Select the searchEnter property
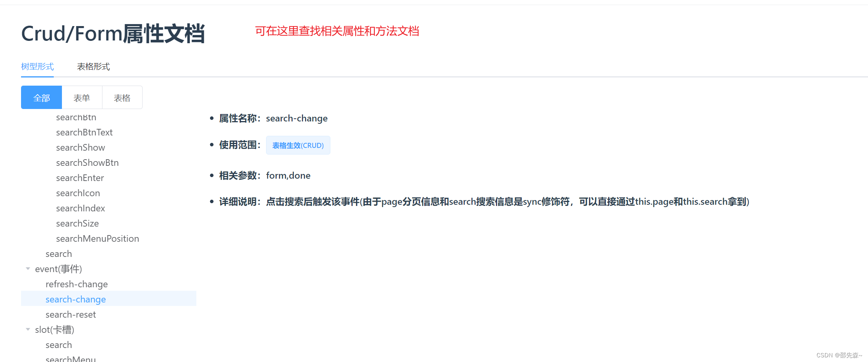The width and height of the screenshot is (868, 362). click(x=80, y=178)
